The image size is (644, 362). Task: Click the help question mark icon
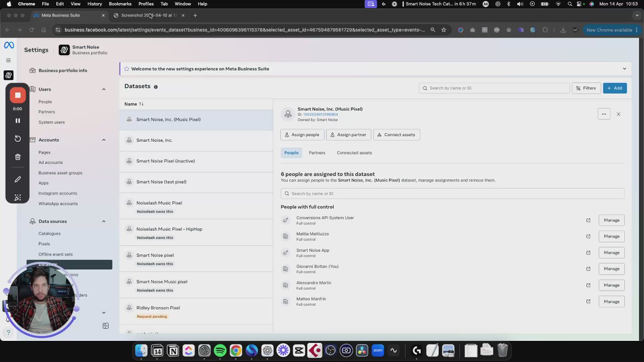coord(8,332)
